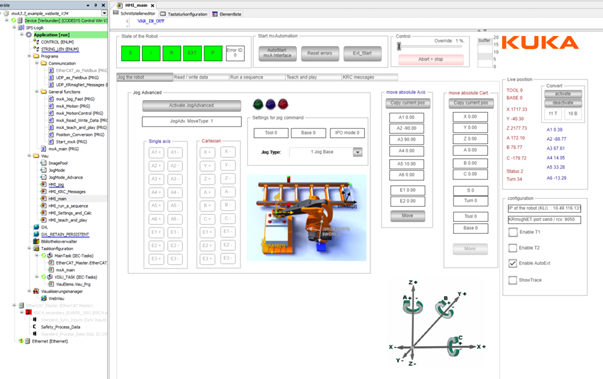Click the HMI_Settings_and_Calc icon
Viewport: 603px width, 379px height.
(43, 213)
